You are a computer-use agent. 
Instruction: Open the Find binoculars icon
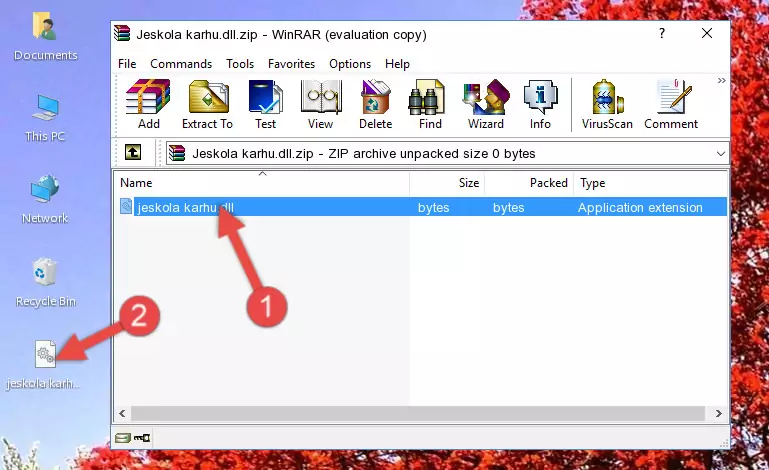[430, 104]
